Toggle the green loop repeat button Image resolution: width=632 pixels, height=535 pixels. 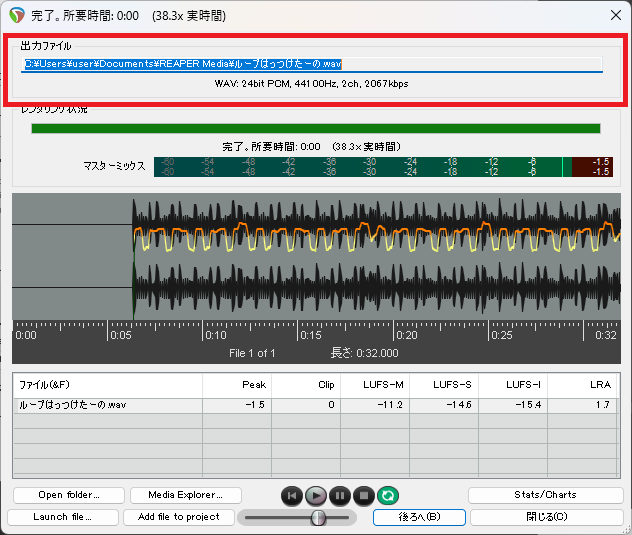(x=387, y=495)
